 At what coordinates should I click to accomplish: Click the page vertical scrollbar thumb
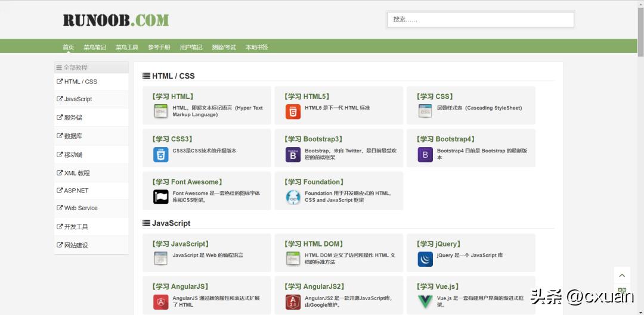tap(640, 32)
